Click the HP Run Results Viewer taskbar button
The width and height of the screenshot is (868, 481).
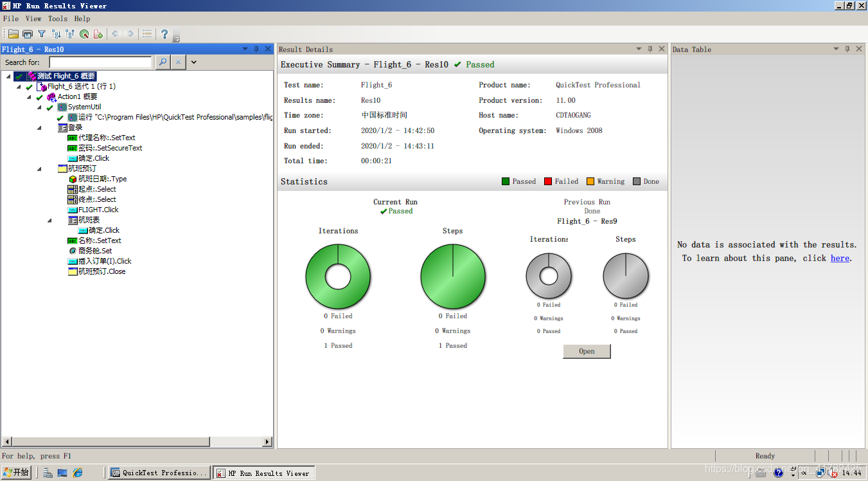pos(263,473)
